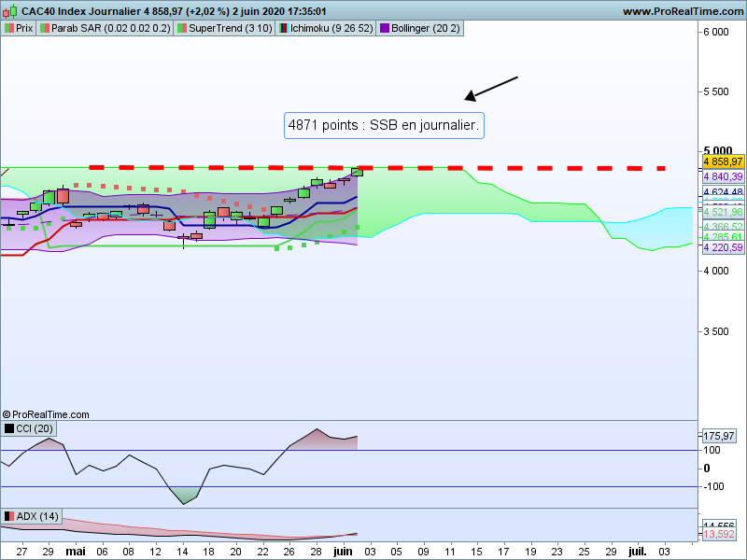This screenshot has height=560, width=747.
Task: Click the candlestick icon beside the CAC40 title
Action: (10, 10)
